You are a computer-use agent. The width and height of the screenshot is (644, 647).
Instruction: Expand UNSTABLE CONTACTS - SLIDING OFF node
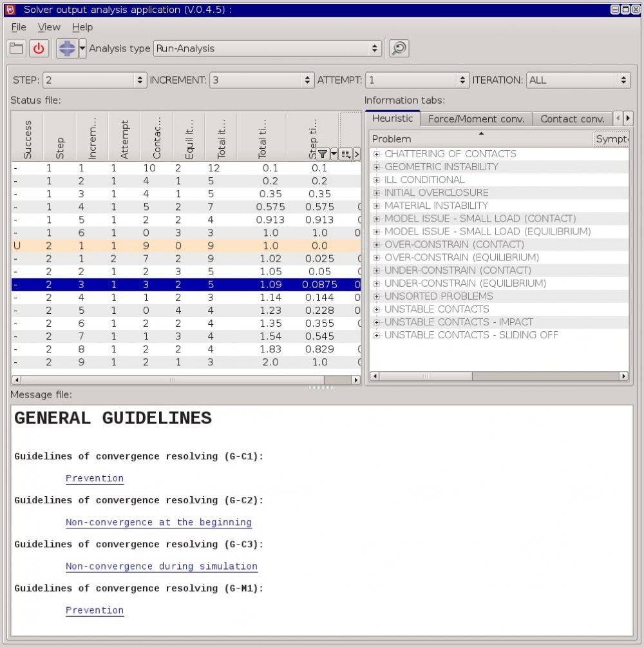click(377, 335)
